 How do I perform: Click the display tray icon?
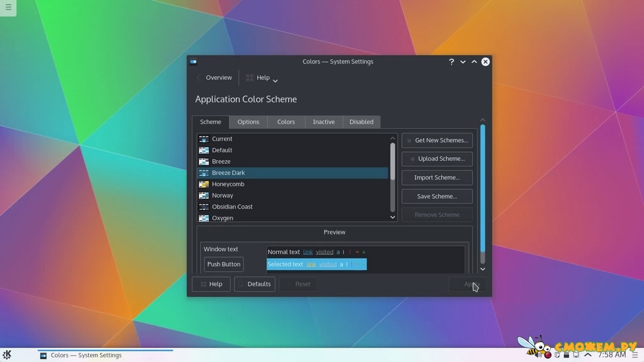[576, 355]
